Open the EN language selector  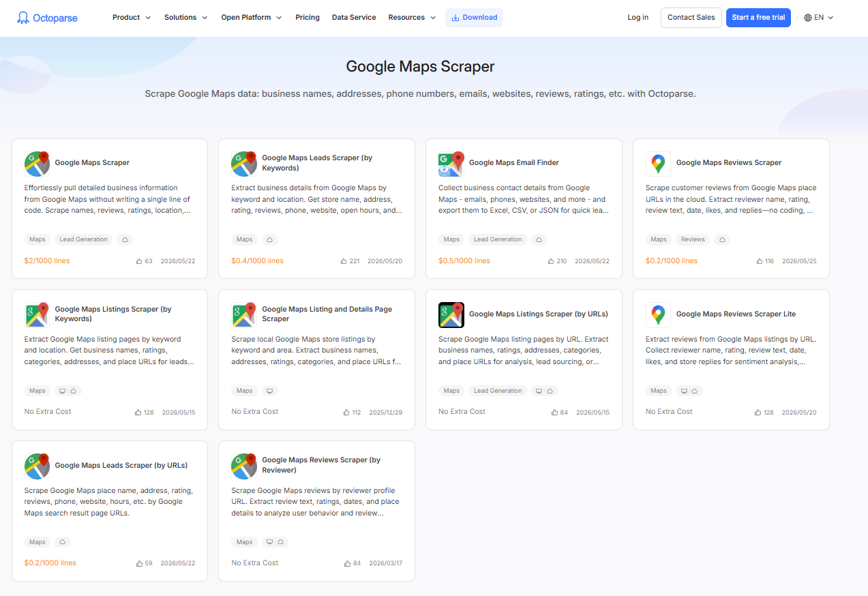[819, 18]
